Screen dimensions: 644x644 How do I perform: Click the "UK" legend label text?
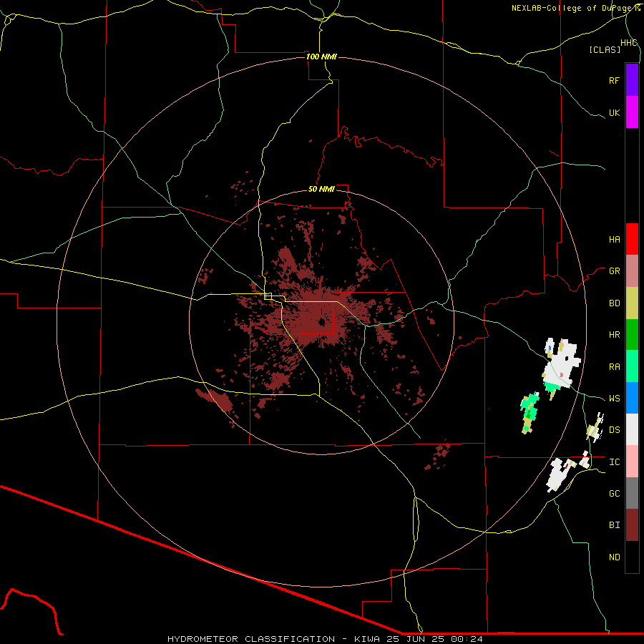point(614,113)
